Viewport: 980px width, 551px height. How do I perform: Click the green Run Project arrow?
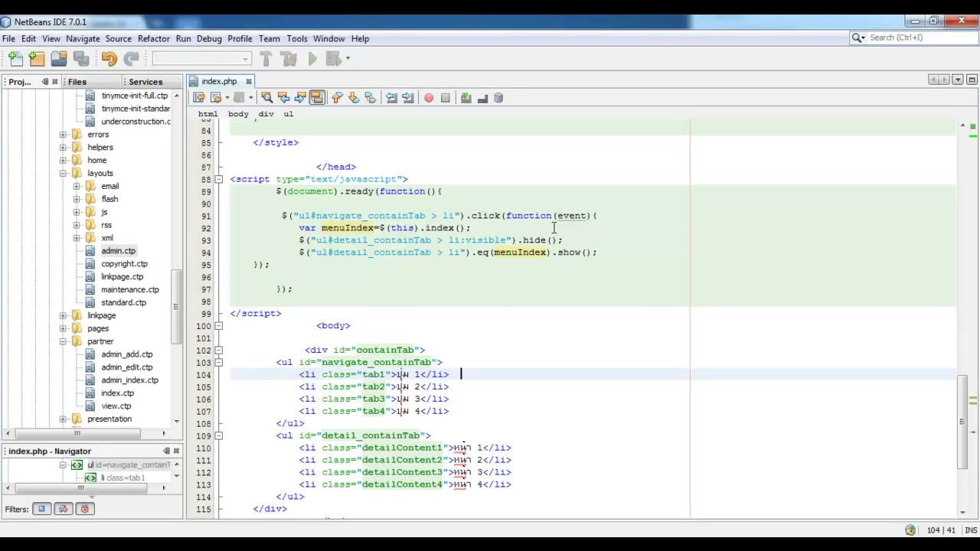pos(312,59)
